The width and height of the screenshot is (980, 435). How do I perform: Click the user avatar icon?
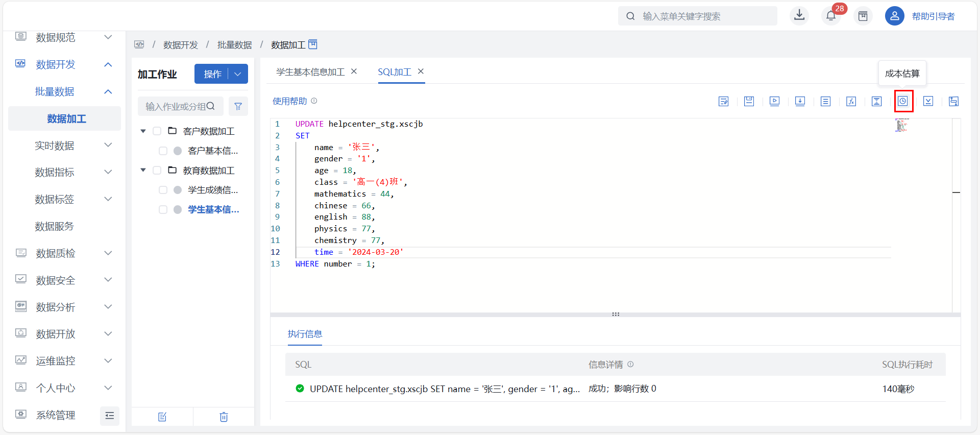click(x=894, y=16)
